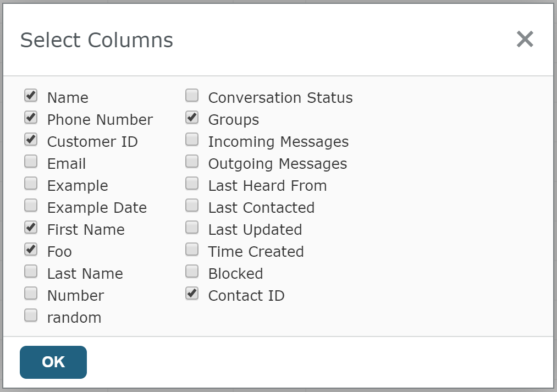Viewport: 557px width, 392px height.
Task: Click the Customer ID label
Action: [x=92, y=142]
